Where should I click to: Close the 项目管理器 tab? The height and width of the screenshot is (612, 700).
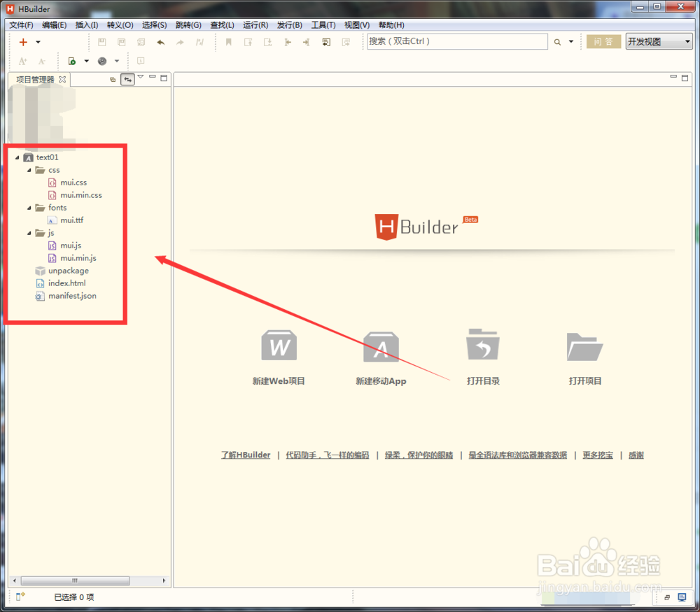pos(62,80)
